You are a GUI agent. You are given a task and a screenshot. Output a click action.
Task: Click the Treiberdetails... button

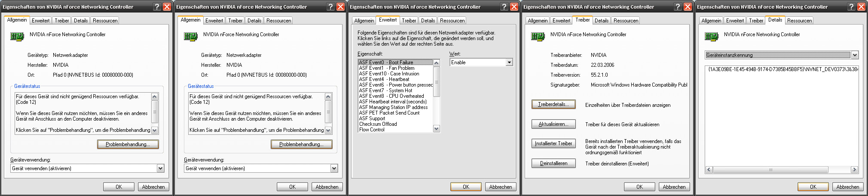coord(553,104)
